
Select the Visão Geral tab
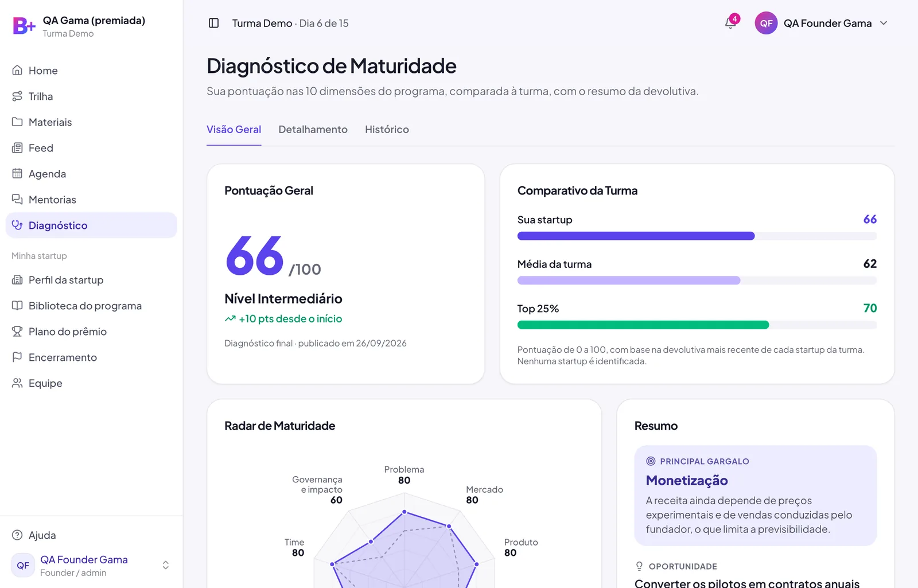234,130
